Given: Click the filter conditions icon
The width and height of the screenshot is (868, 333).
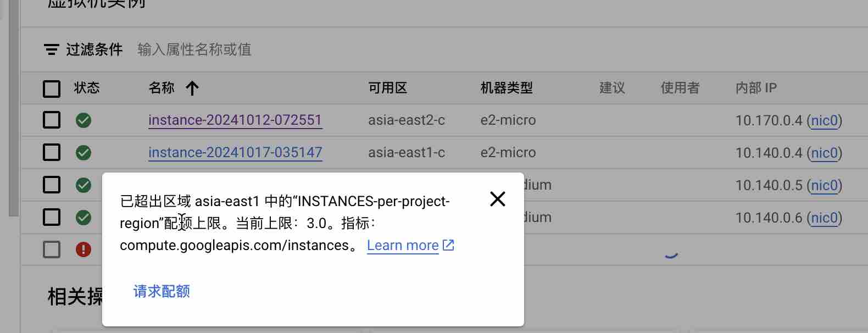Looking at the screenshot, I should (x=51, y=50).
